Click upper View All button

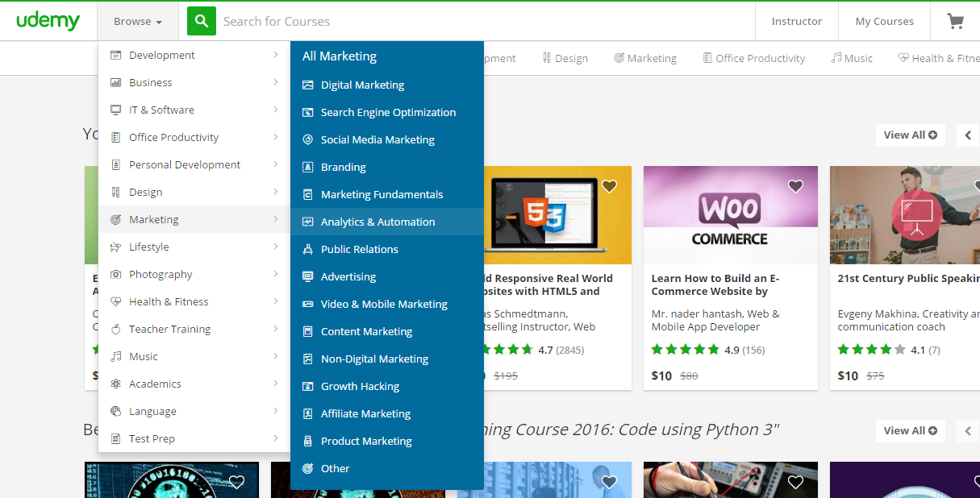tap(911, 135)
